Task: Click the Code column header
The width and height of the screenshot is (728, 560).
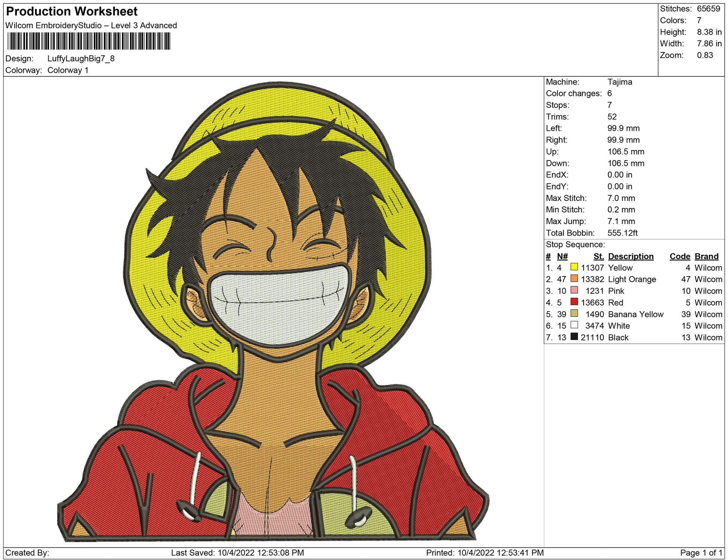Action: [679, 256]
